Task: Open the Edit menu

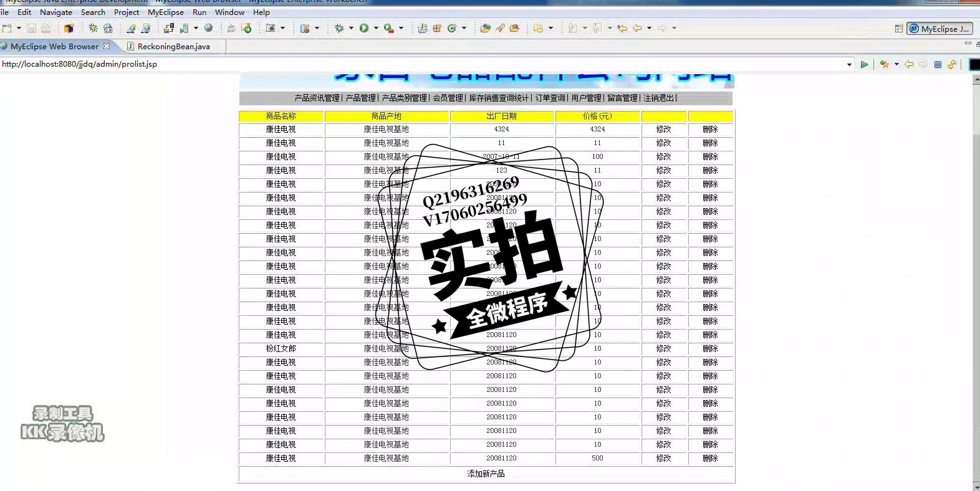Action: [24, 12]
